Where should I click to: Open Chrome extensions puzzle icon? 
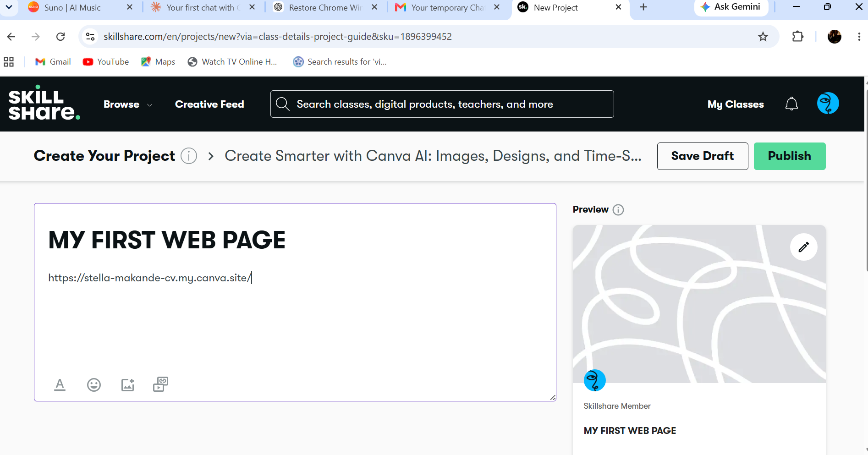pos(798,37)
